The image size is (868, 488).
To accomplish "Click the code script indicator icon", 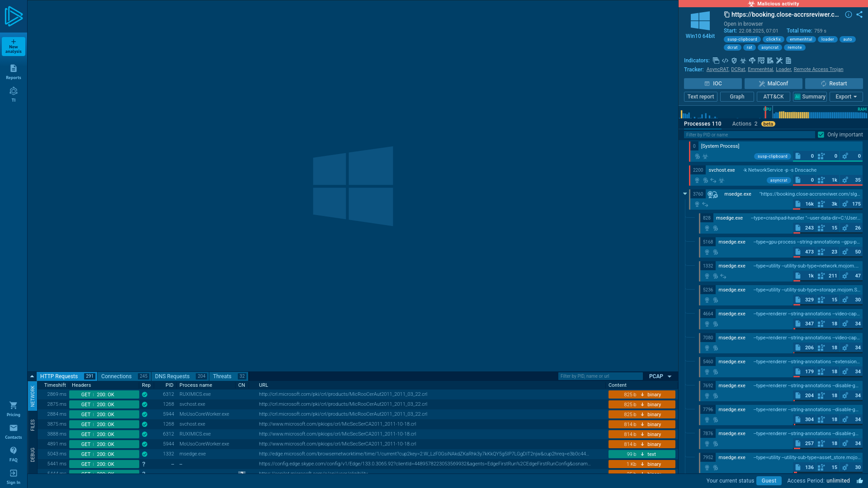I will click(x=725, y=61).
